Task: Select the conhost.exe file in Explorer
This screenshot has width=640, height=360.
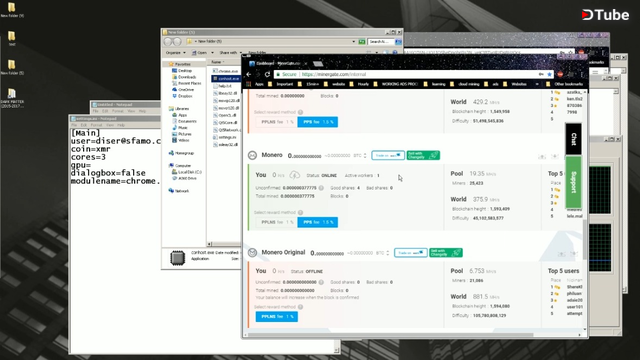Action: (x=226, y=78)
